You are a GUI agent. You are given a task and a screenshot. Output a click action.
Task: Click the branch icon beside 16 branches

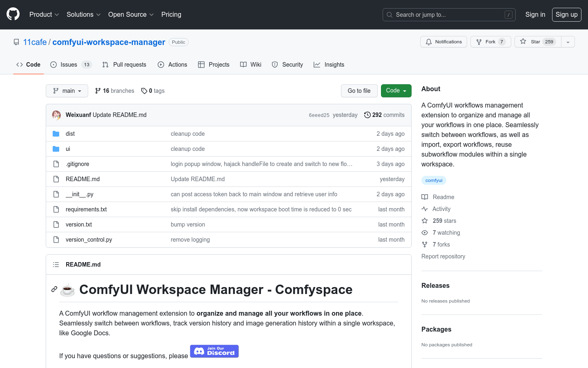click(98, 91)
